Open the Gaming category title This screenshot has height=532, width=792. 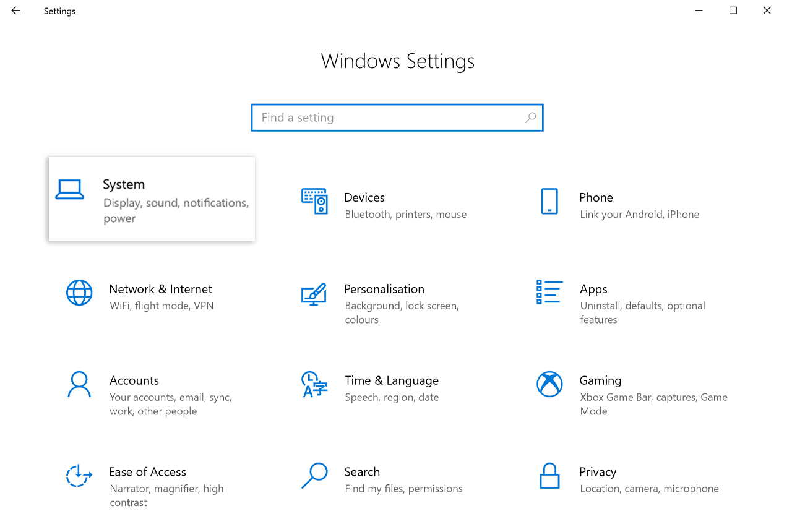pos(600,380)
